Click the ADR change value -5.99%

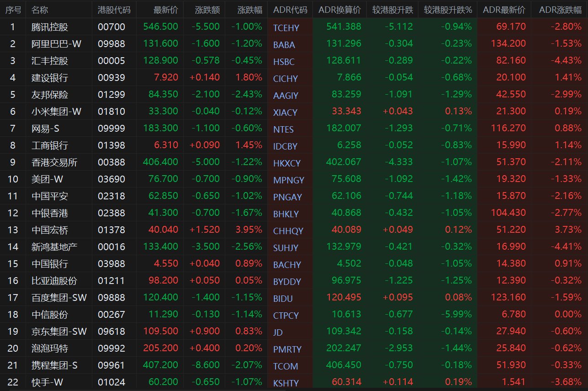[456, 315]
